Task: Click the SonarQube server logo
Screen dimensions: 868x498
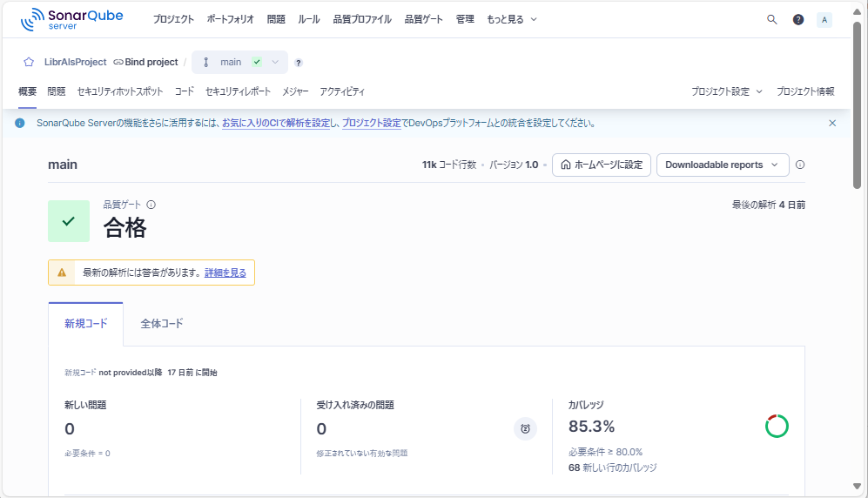Action: (x=71, y=19)
